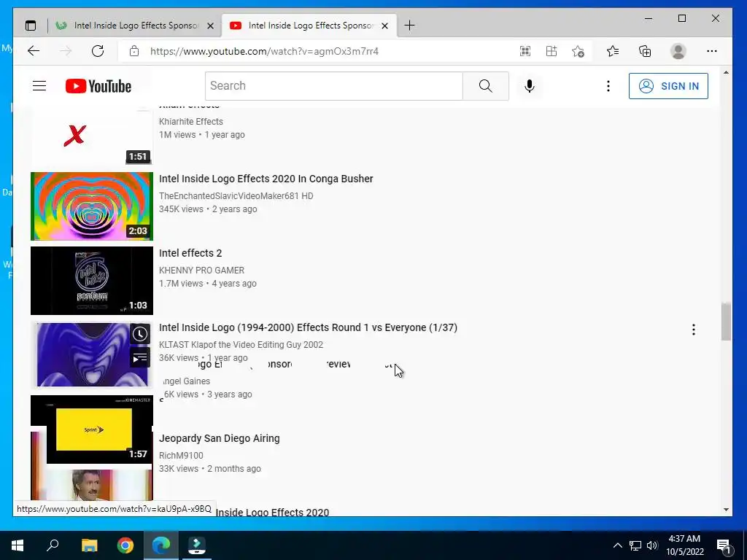Click the address bar URL
Viewport: 747px width, 560px height.
[264, 51]
